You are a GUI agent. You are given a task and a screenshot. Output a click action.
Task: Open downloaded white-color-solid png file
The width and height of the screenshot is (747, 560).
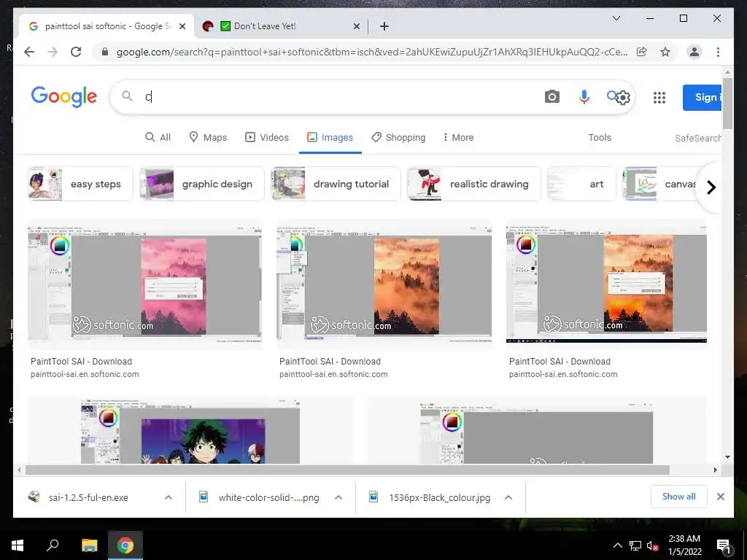[x=268, y=497]
